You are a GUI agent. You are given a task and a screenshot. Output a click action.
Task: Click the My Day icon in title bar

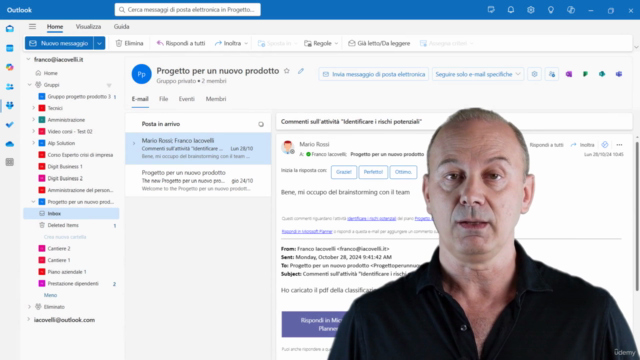coord(491,10)
